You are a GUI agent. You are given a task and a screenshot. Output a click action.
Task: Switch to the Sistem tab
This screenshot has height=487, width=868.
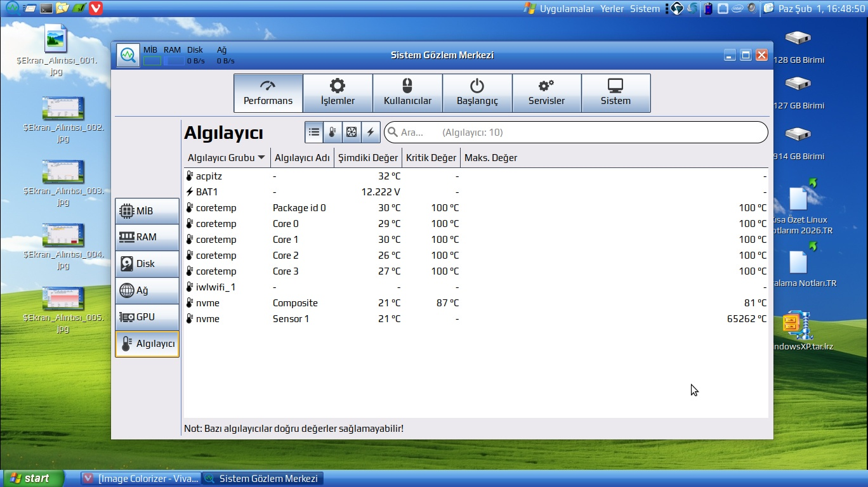[615, 93]
